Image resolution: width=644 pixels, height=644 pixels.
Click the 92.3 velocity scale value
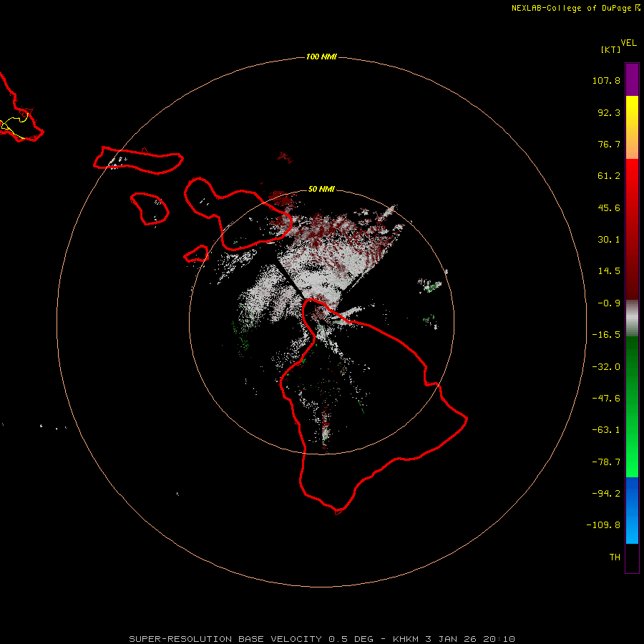[x=609, y=112]
